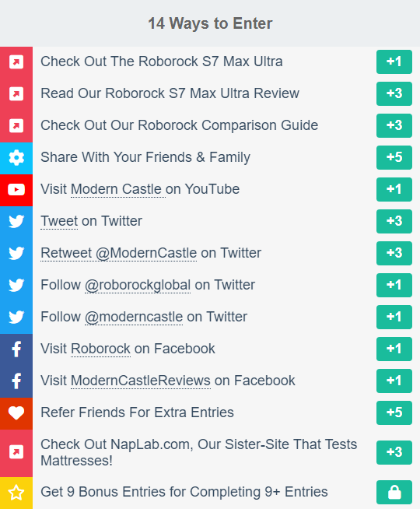Click the Facebook icon for Visit Roborock
The image size is (420, 509).
16,349
